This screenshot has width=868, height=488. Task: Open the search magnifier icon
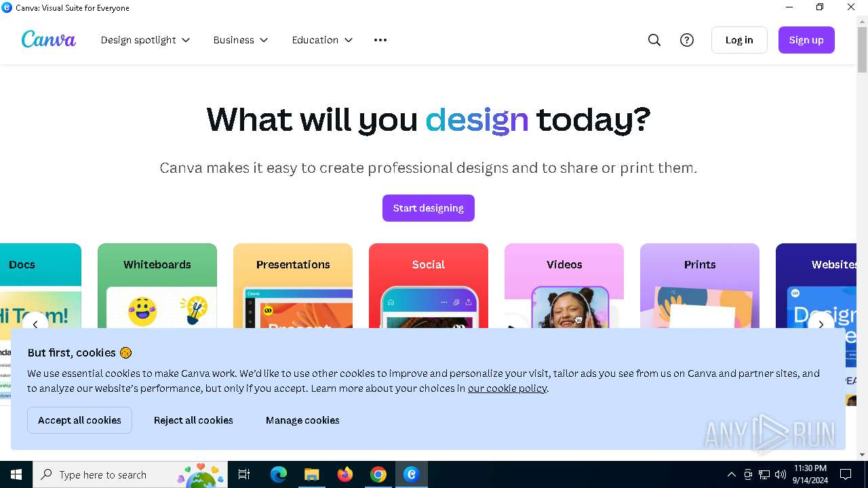654,40
